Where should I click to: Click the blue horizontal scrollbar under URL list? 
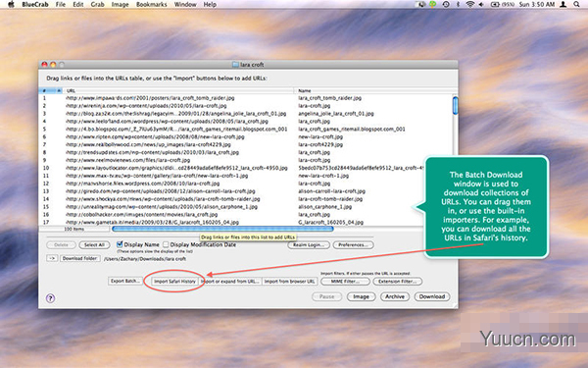(222, 229)
